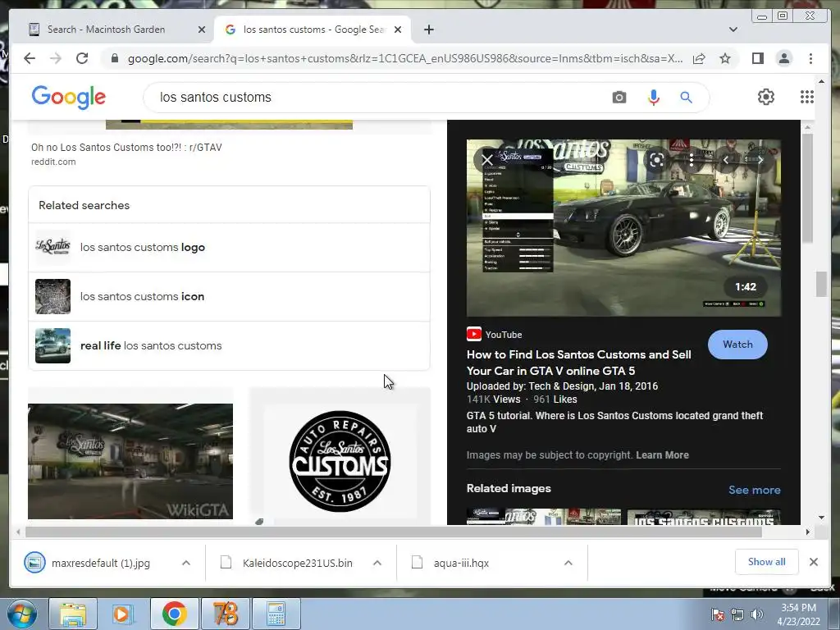The image size is (840, 630).
Task: Open Chrome side panel icon
Action: coord(757,58)
